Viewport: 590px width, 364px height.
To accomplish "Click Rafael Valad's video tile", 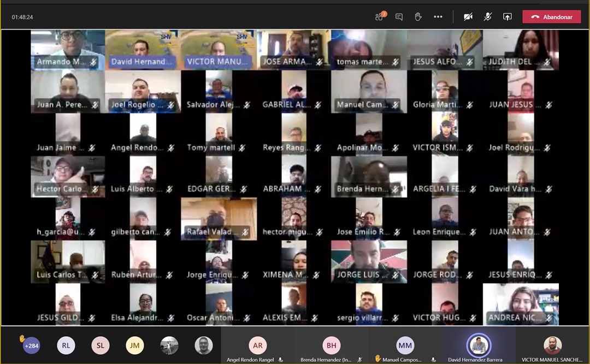I will click(219, 219).
